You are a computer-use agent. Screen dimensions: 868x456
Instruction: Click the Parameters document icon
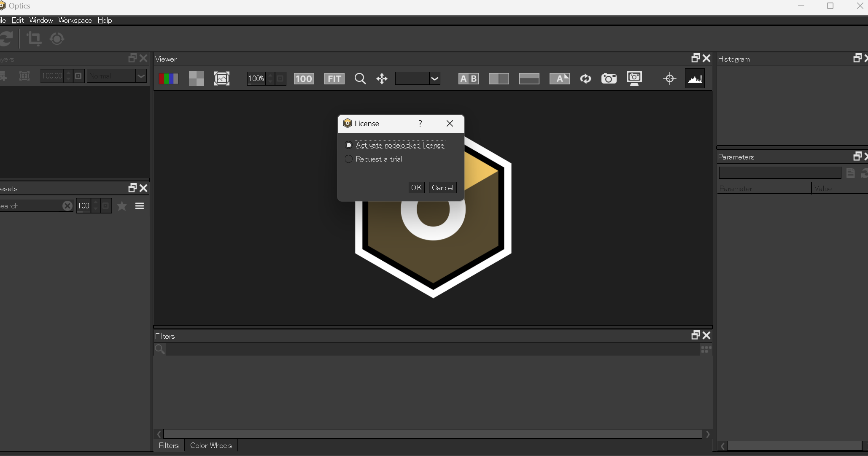point(850,173)
